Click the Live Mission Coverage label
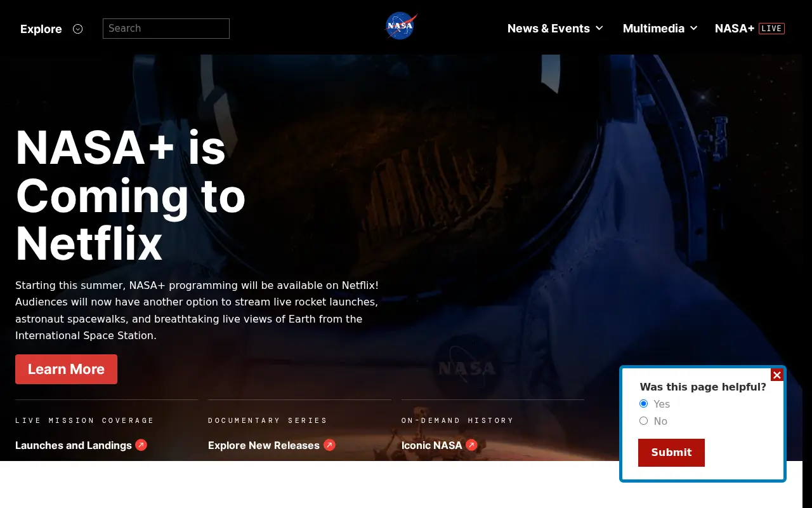The image size is (812, 508). click(x=84, y=420)
